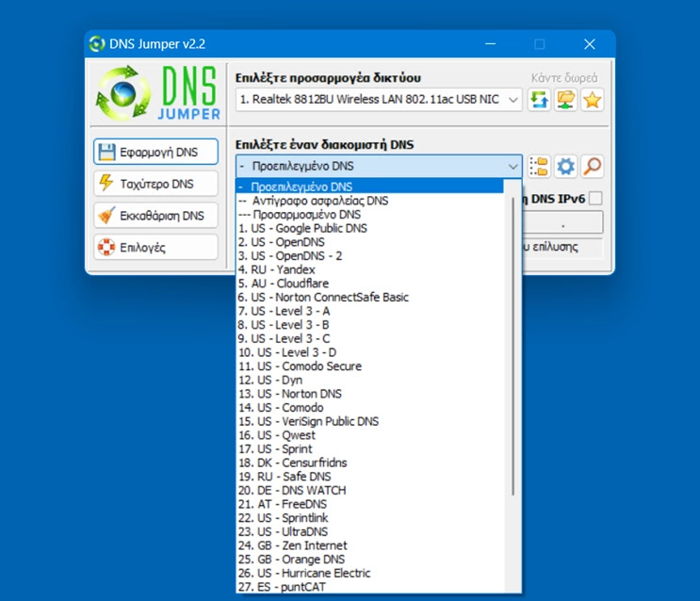The width and height of the screenshot is (700, 601).
Task: Choose 21. AT - FreeDNS
Action: click(369, 504)
